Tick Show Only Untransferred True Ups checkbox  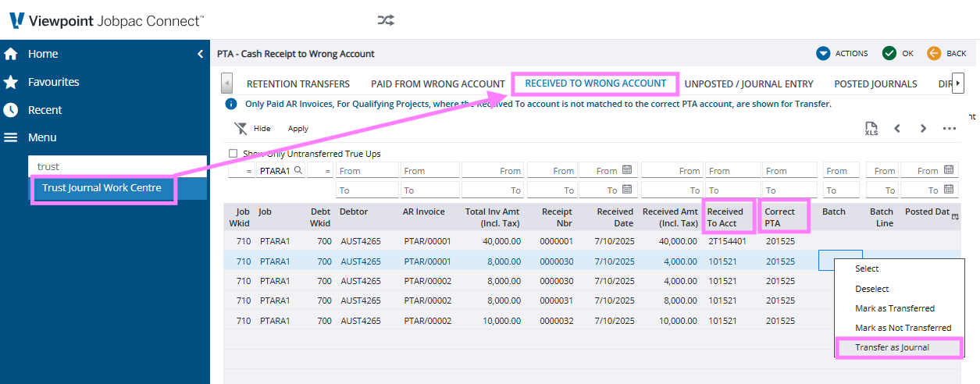click(233, 154)
